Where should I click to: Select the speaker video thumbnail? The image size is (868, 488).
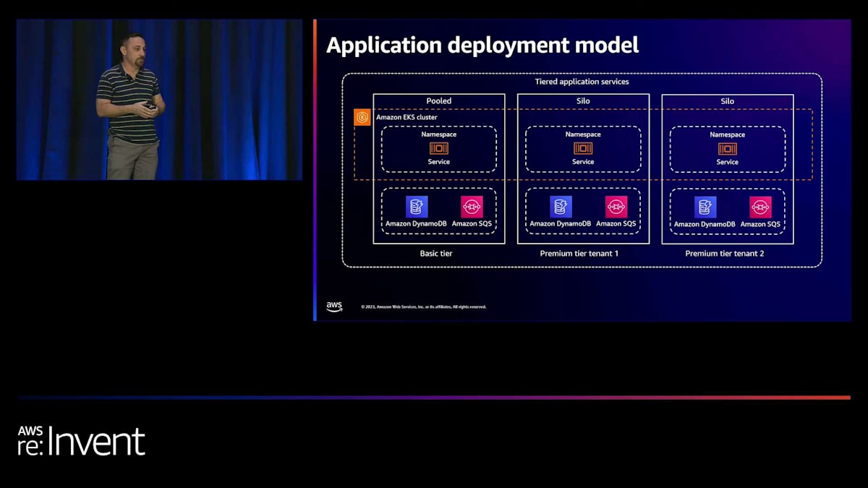159,100
